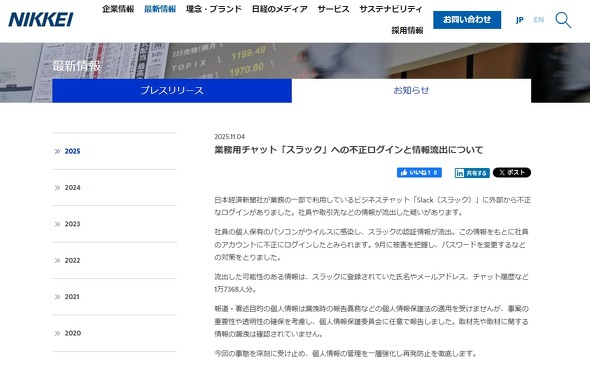Open the 2025 archive year
This screenshot has width=590, height=367.
click(114, 151)
